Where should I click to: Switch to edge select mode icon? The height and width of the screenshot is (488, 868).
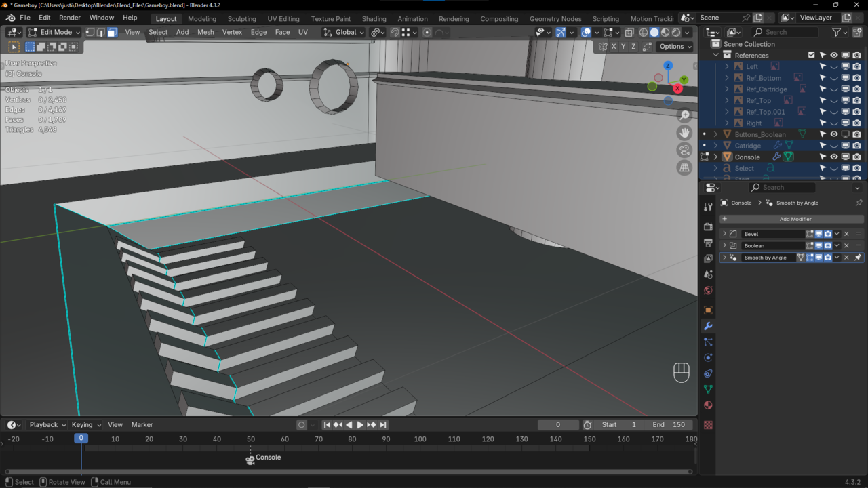tap(101, 32)
